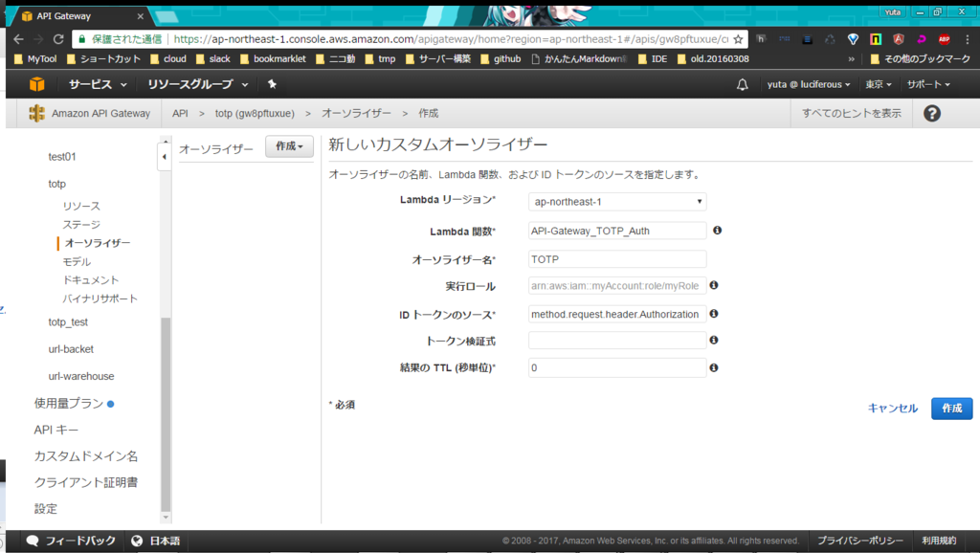
Task: Click the pin shortcut icon in AWS navbar
Action: click(272, 84)
